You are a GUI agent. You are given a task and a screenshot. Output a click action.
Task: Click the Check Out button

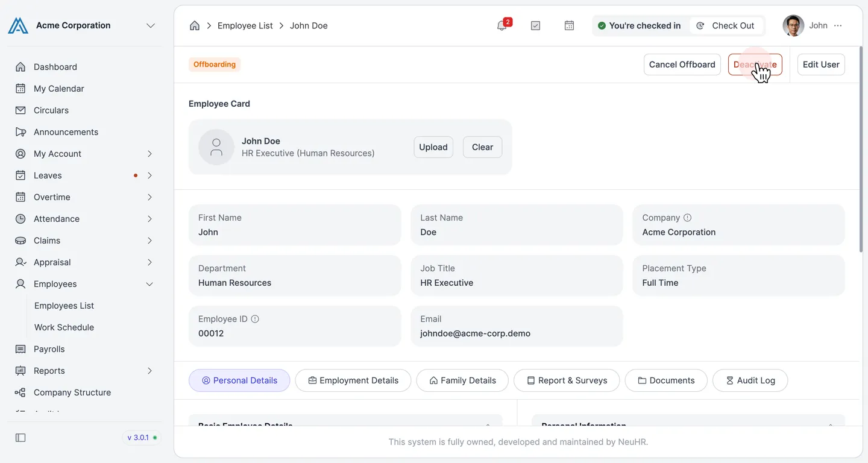726,25
